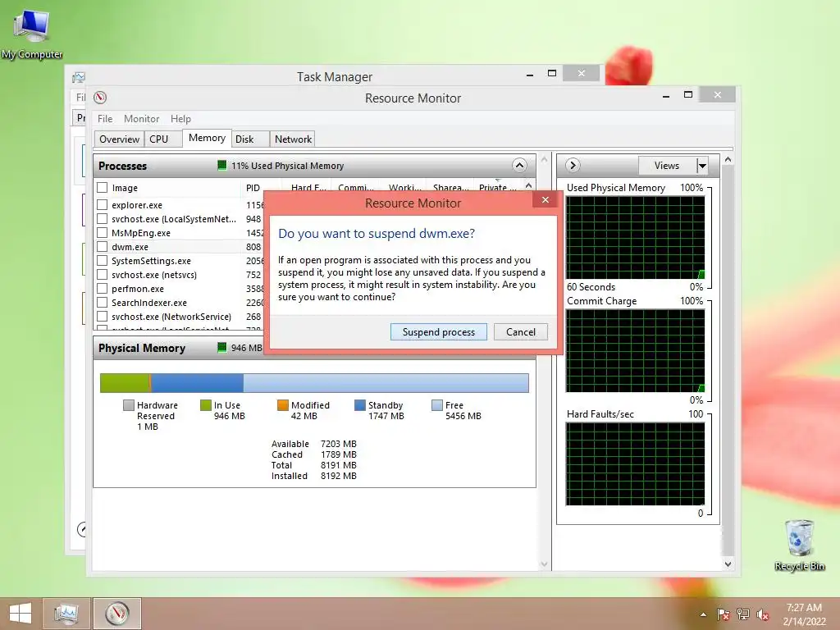Click the graphs pane scrollbar up arrow
840x630 pixels.
[x=728, y=160]
